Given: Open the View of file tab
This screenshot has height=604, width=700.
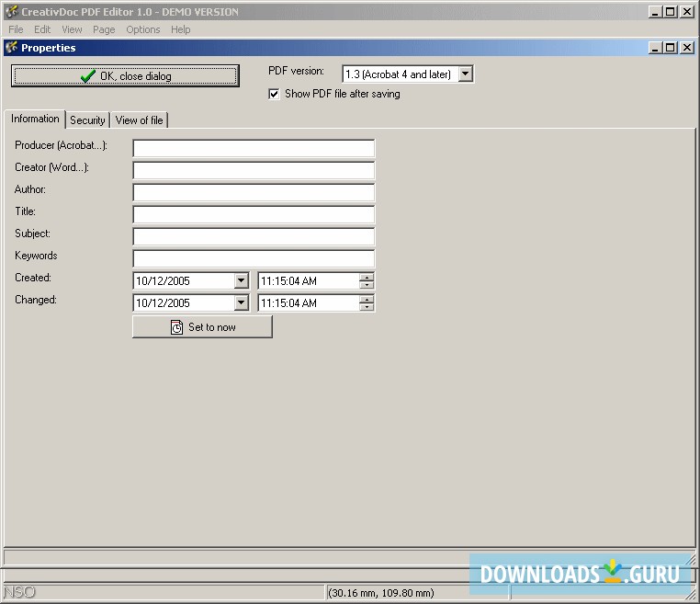Looking at the screenshot, I should [140, 120].
